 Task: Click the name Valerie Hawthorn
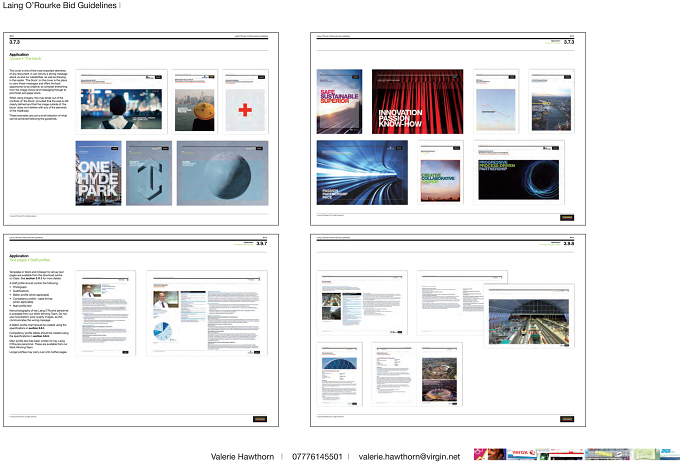(x=242, y=457)
